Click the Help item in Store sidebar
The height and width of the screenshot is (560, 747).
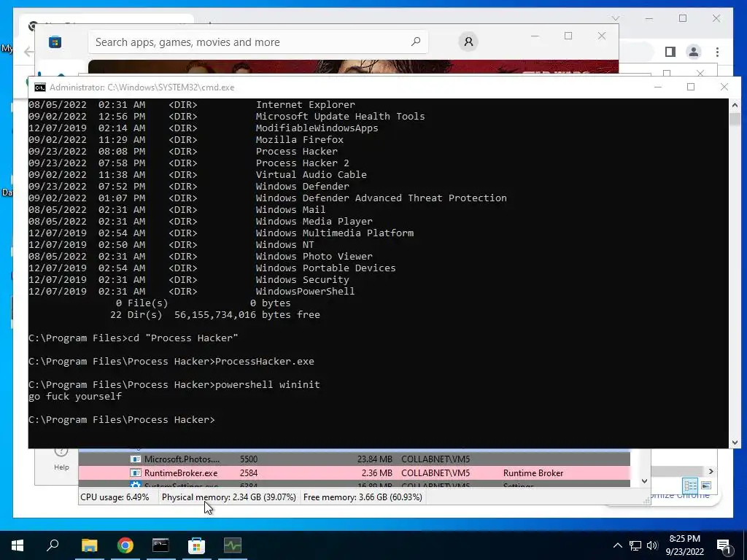point(61,459)
